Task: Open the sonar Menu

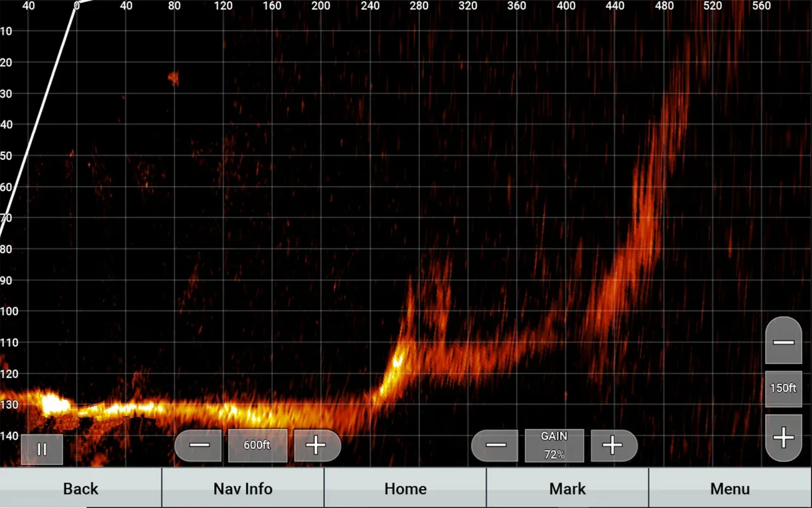Action: coord(730,489)
